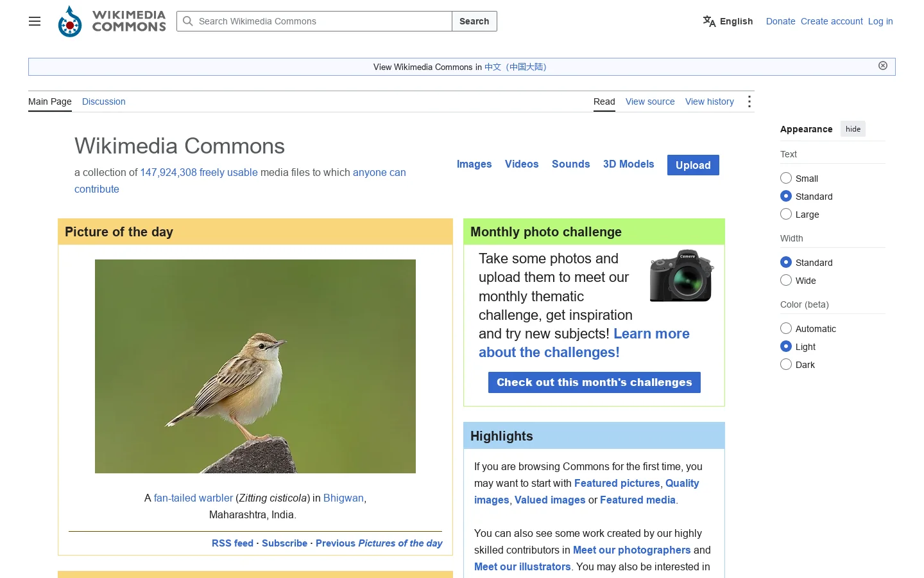Open the language selector icon next to English
Screen dimensions: 924x578
(709, 21)
